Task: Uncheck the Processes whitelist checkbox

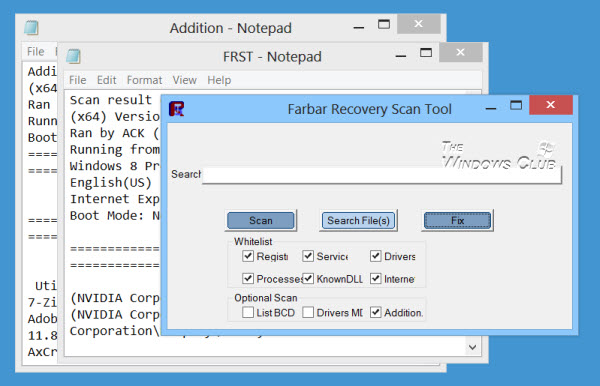Action: click(x=248, y=279)
